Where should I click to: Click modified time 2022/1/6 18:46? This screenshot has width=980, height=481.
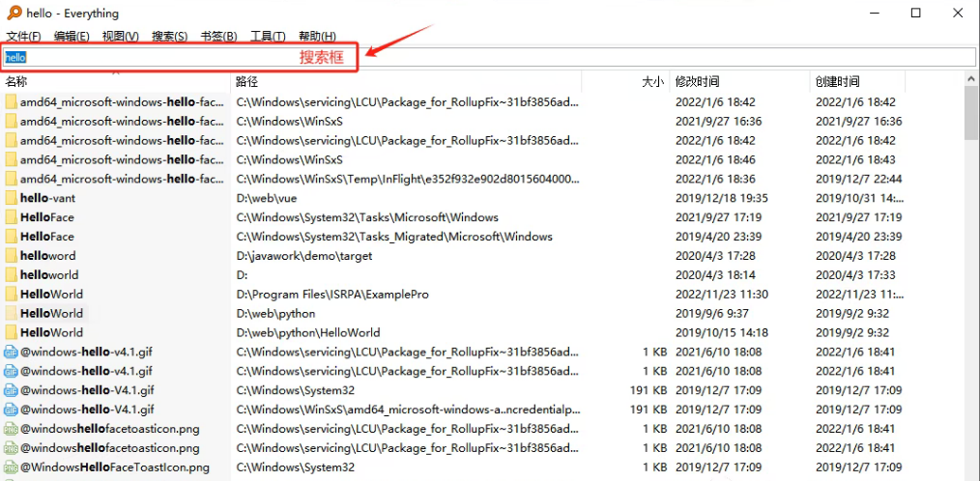715,160
